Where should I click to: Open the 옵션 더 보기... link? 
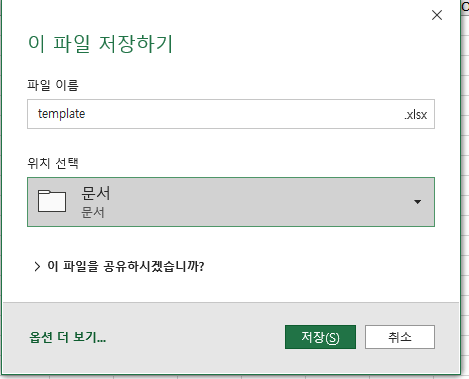click(x=68, y=337)
